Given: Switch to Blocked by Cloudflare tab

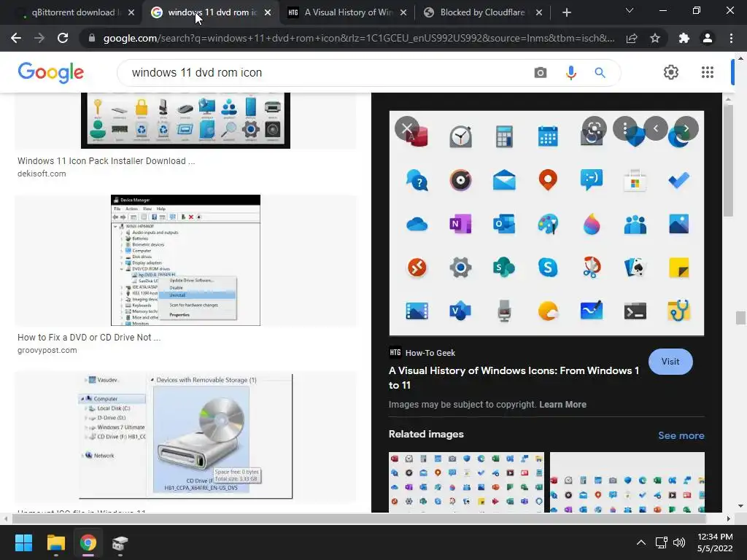Looking at the screenshot, I should coord(481,12).
